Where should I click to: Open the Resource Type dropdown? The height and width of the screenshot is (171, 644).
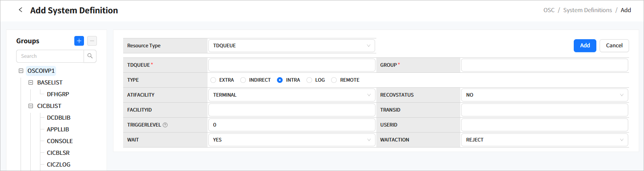(x=291, y=46)
